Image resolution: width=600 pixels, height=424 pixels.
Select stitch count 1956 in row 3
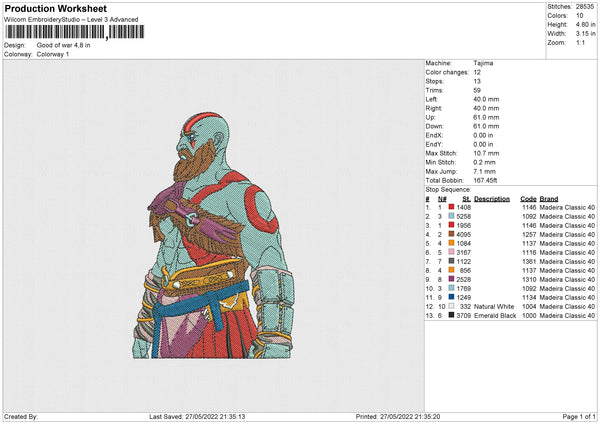[x=463, y=225]
